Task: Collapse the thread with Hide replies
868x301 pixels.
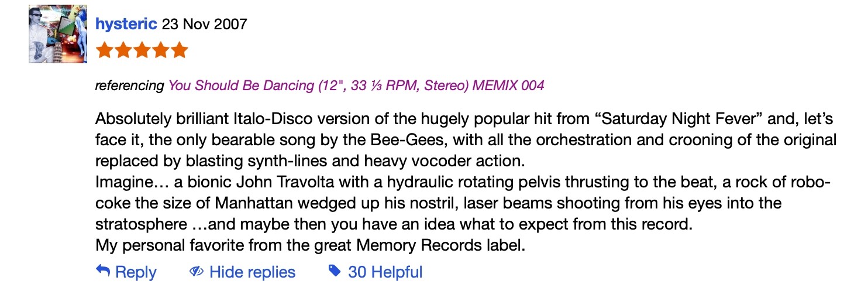Action: [x=252, y=272]
